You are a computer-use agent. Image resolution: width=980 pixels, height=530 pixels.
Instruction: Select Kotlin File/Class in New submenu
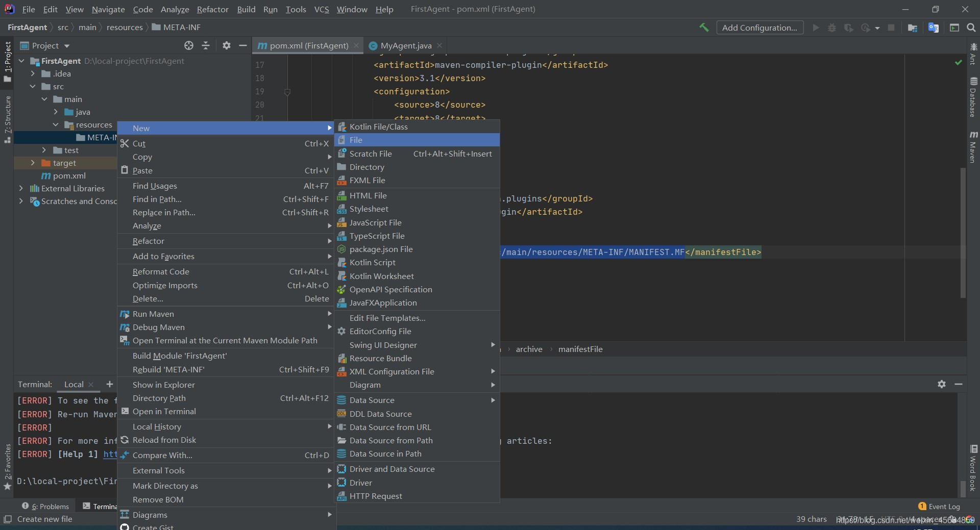pos(417,127)
